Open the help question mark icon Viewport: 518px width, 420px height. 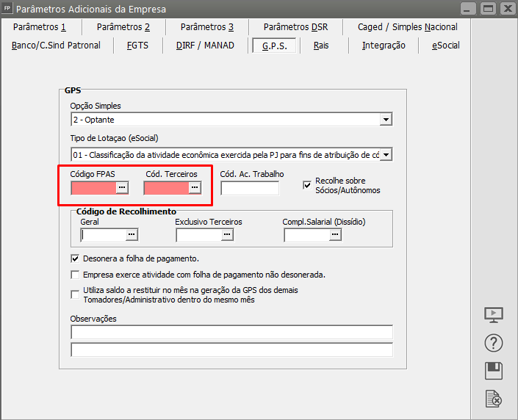[494, 343]
